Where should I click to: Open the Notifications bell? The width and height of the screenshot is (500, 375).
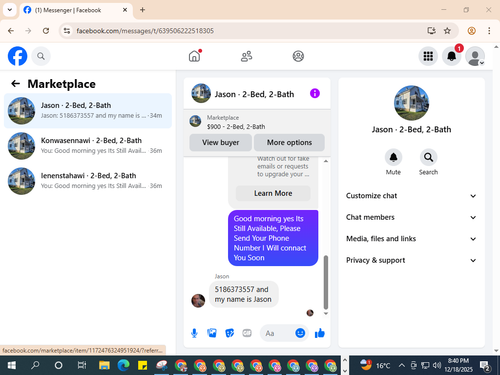click(451, 56)
